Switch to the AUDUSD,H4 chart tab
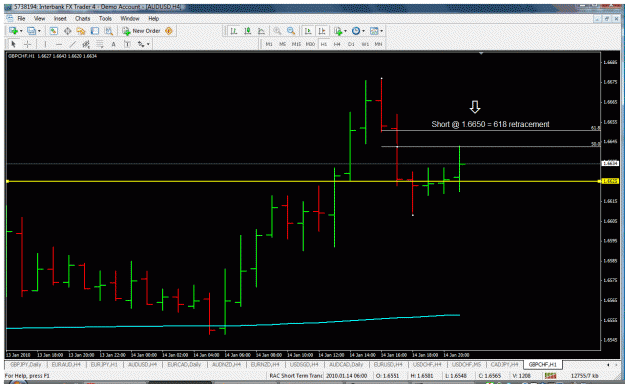625x384 pixels. point(142,364)
